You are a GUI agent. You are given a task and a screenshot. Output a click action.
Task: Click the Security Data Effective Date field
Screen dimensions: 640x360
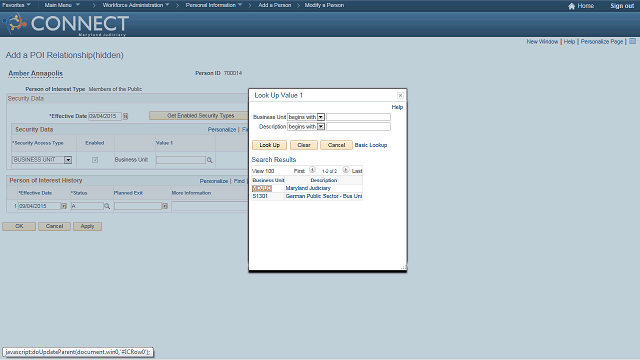[x=105, y=116]
